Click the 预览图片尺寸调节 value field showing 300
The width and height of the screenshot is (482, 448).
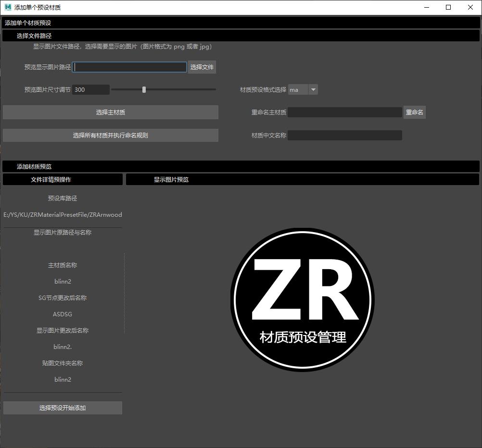tap(91, 90)
